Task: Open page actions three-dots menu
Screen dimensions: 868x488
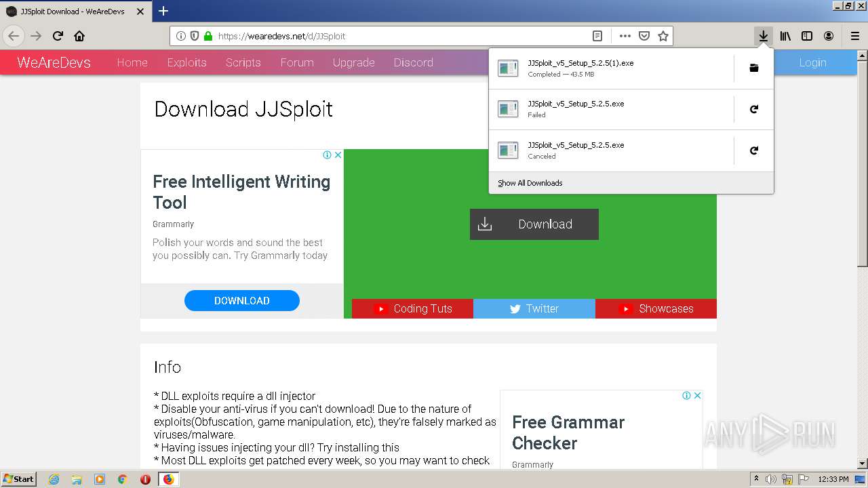Action: [625, 36]
